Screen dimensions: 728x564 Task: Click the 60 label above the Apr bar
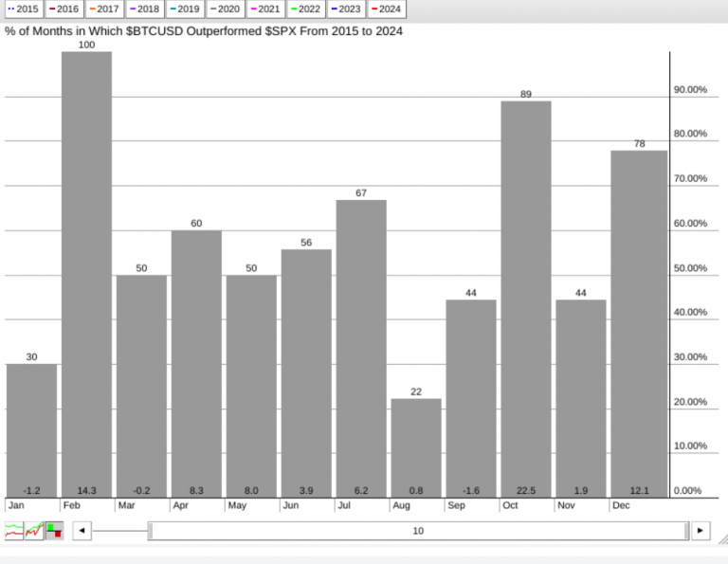click(196, 224)
